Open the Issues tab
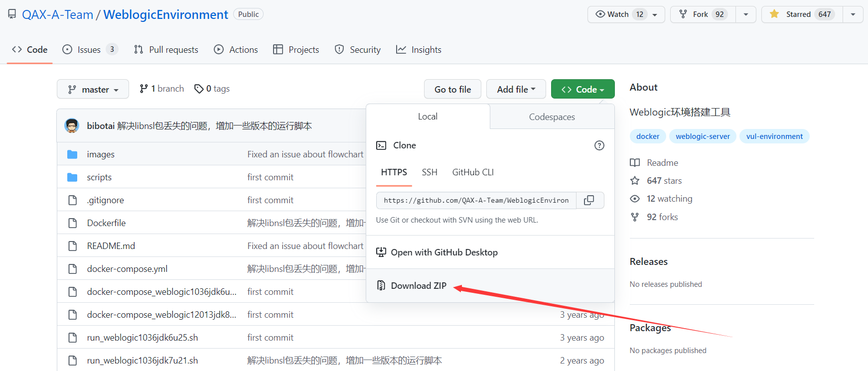This screenshot has width=868, height=371. coord(90,50)
